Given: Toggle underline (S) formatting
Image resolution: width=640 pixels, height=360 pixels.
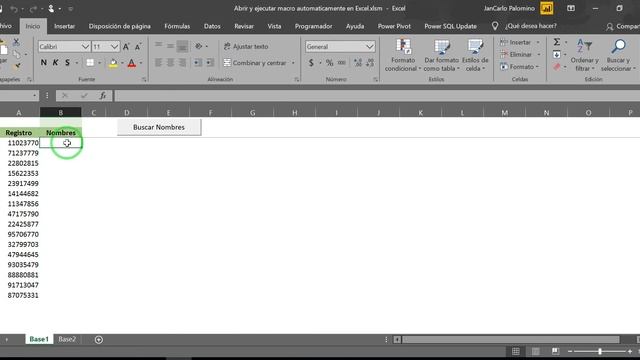Looking at the screenshot, I should (67, 62).
